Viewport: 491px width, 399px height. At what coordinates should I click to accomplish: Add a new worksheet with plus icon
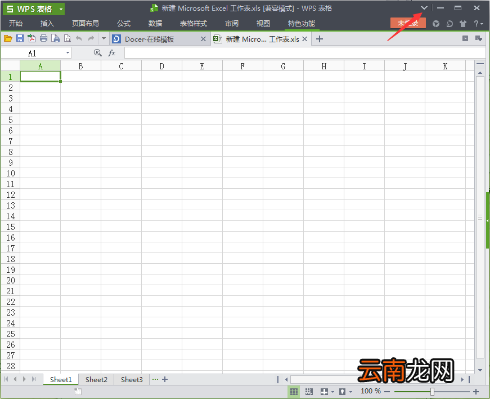[165, 379]
